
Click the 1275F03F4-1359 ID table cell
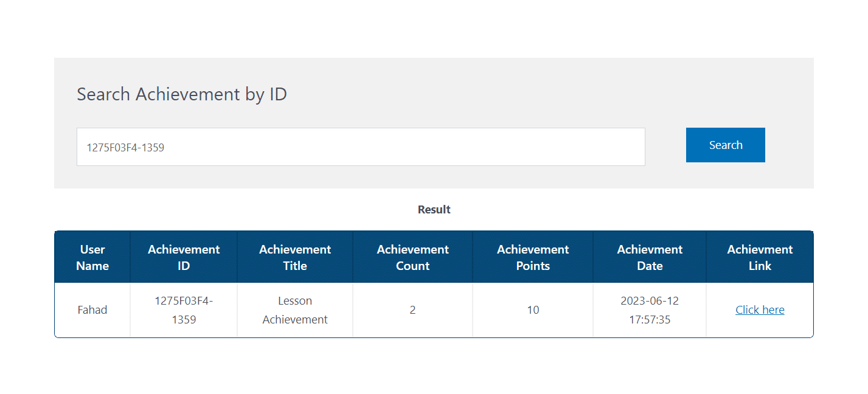184,310
